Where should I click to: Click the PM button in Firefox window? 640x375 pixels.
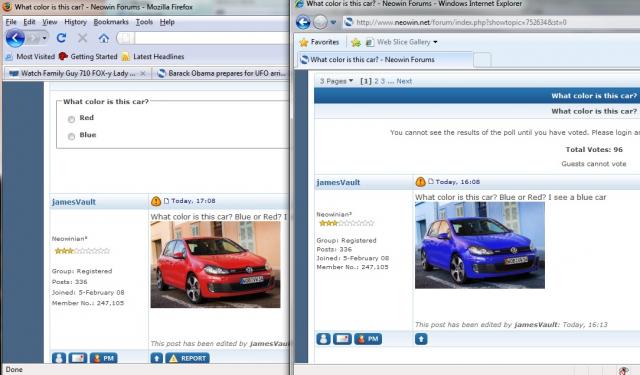104,358
